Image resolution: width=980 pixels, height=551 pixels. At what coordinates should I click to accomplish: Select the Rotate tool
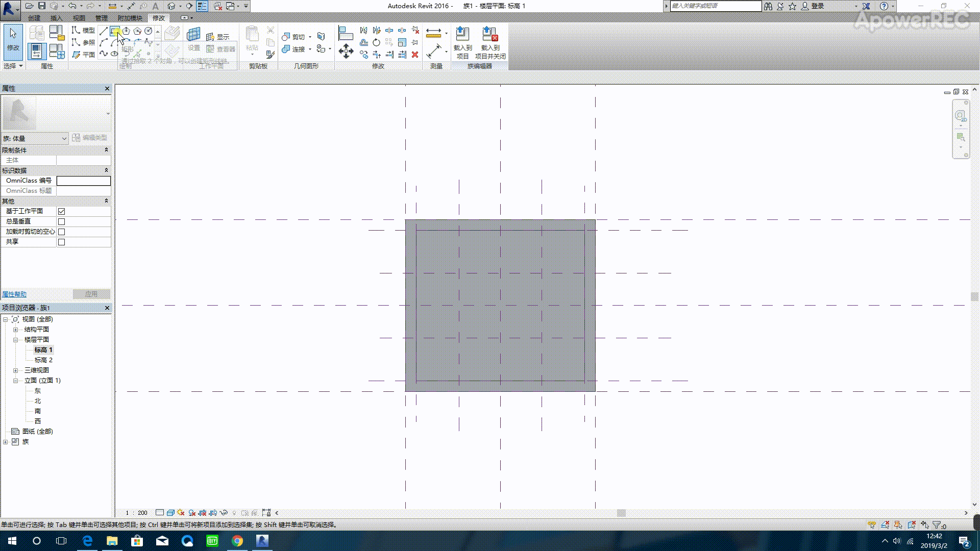click(x=376, y=42)
